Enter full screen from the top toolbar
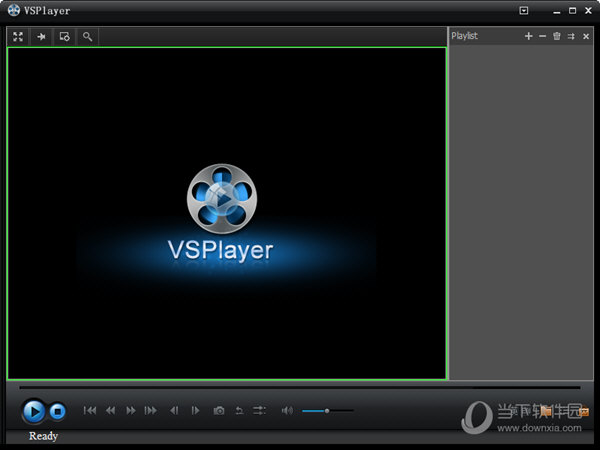600x450 pixels. pos(18,36)
